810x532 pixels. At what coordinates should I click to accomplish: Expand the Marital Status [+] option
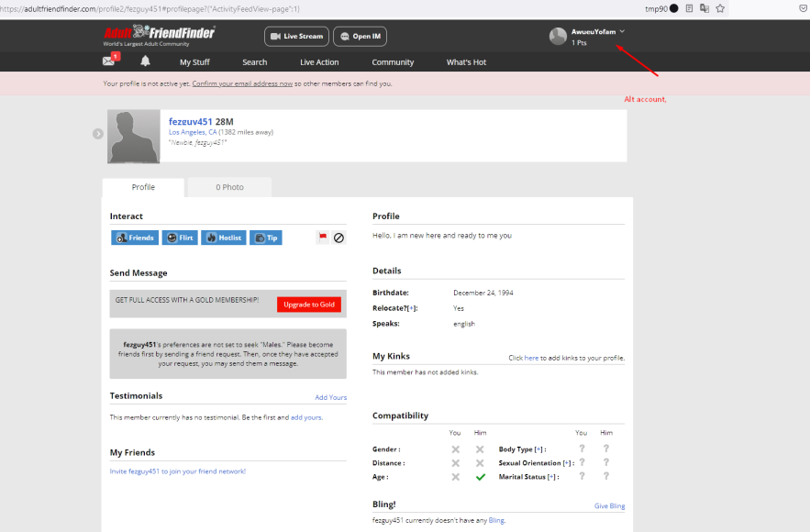[x=552, y=477]
